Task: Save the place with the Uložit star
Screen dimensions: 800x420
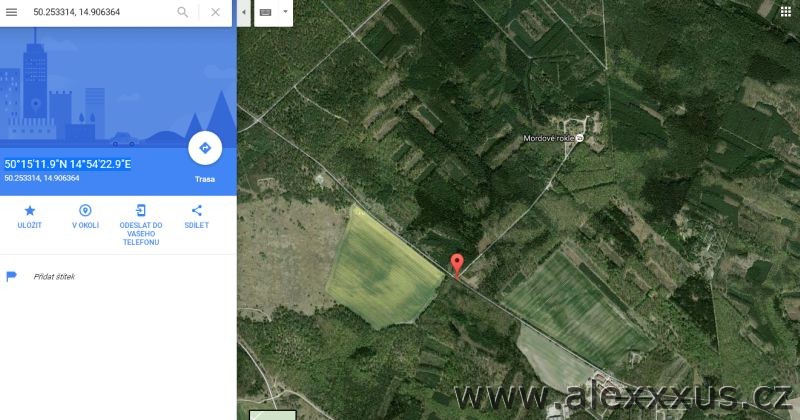Action: coord(30,216)
